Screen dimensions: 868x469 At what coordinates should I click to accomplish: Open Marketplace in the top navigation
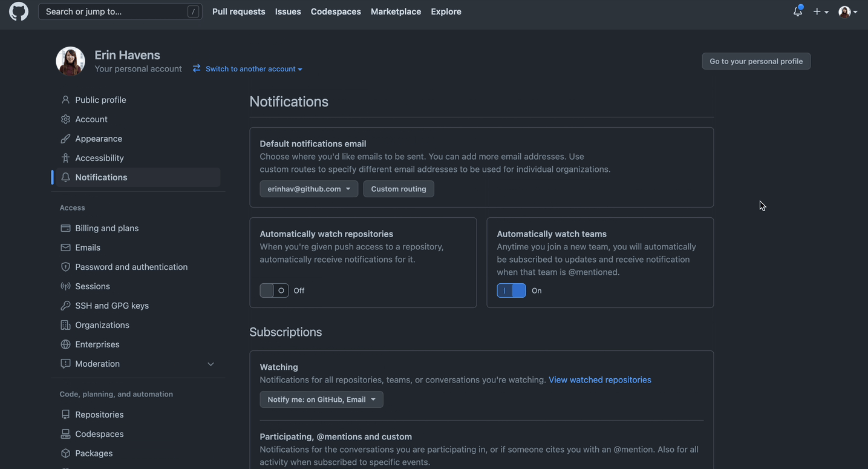pyautogui.click(x=396, y=11)
